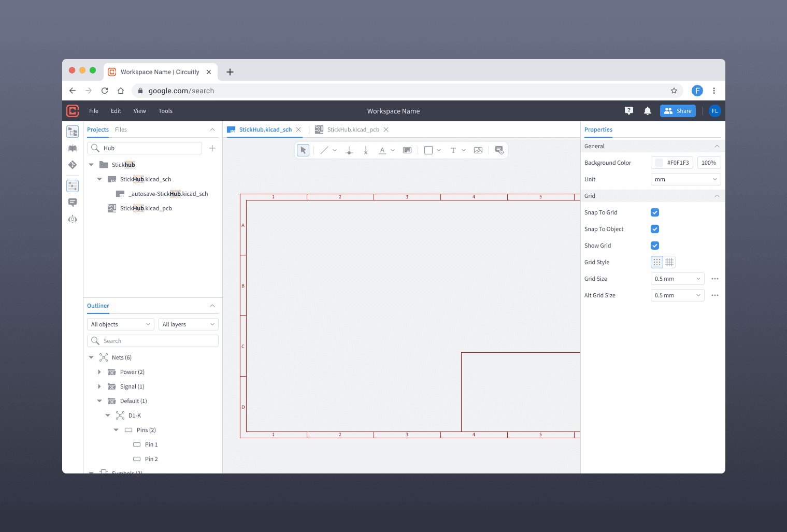Open the Unit mm dropdown
This screenshot has width=787, height=532.
[x=686, y=179]
